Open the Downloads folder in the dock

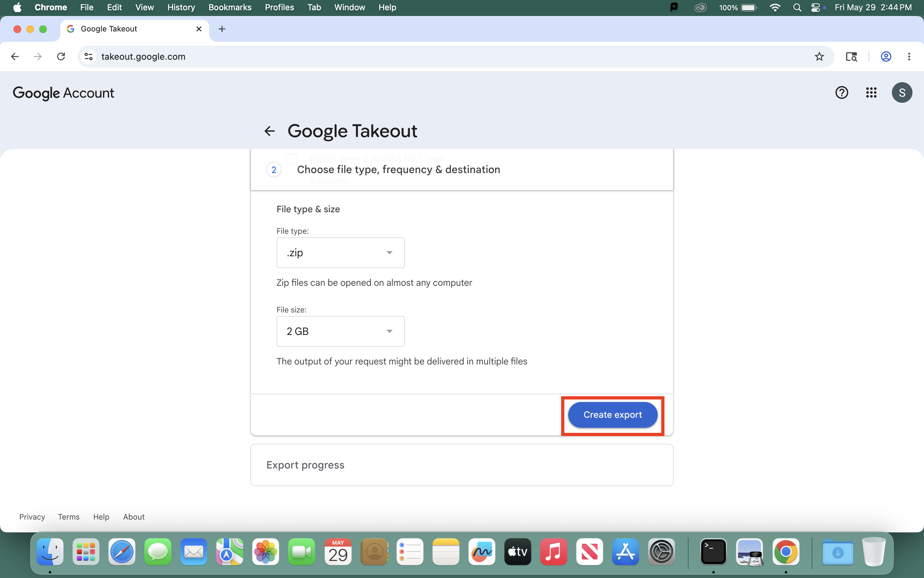tap(838, 552)
